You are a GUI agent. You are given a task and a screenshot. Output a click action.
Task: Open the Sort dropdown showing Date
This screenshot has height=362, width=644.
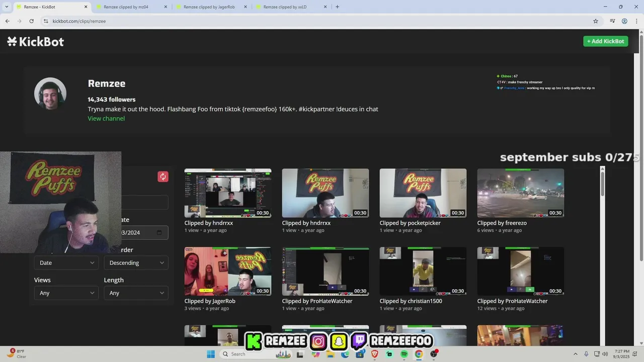66,263
